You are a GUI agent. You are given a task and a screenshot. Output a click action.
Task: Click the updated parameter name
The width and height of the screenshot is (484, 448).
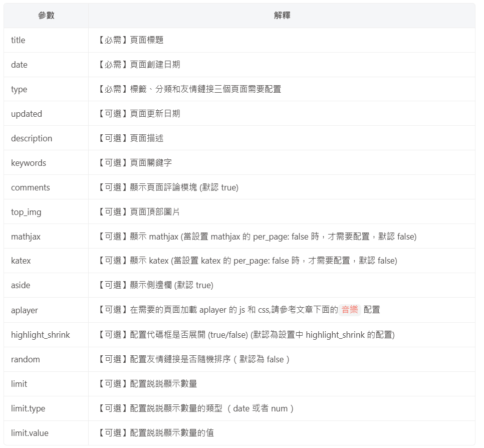tap(27, 114)
